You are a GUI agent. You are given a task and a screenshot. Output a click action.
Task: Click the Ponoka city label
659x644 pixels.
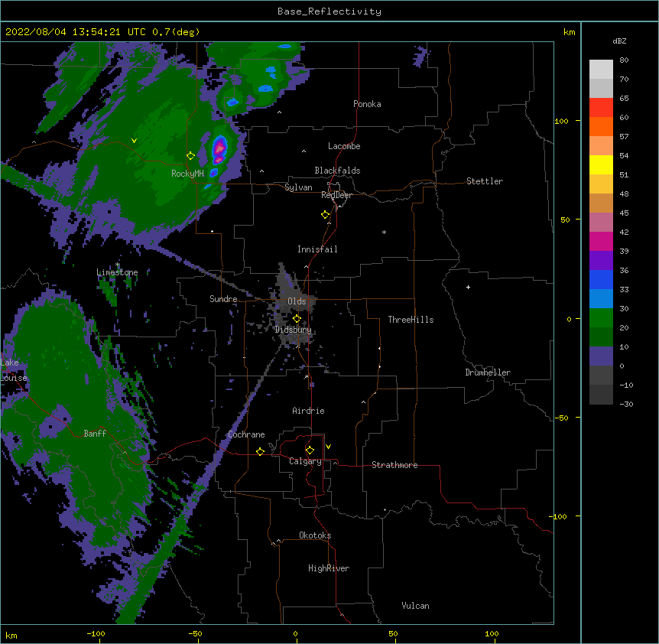[x=367, y=104]
